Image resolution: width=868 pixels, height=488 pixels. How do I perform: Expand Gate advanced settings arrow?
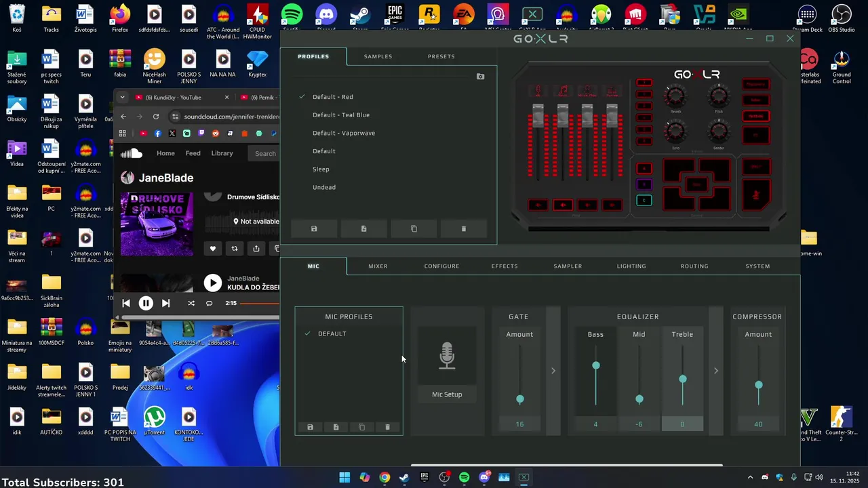tap(553, 371)
